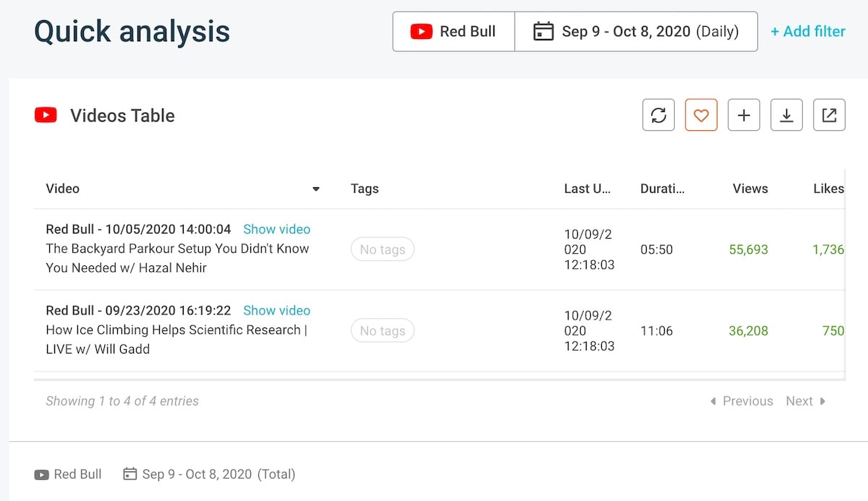Screen dimensions: 868x501
Task: Click the How Ice Climbing Helps video title
Action: coord(176,339)
